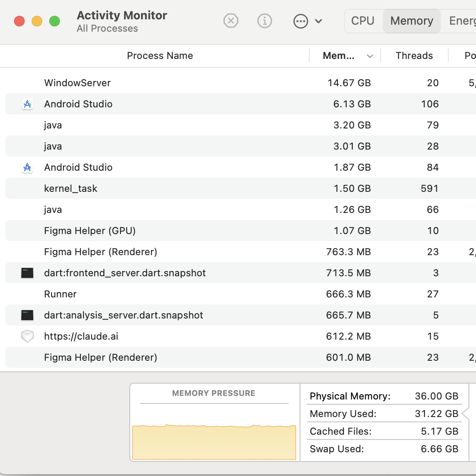This screenshot has width=476, height=476.
Task: Click the claude.ai shield icon
Action: (27, 337)
